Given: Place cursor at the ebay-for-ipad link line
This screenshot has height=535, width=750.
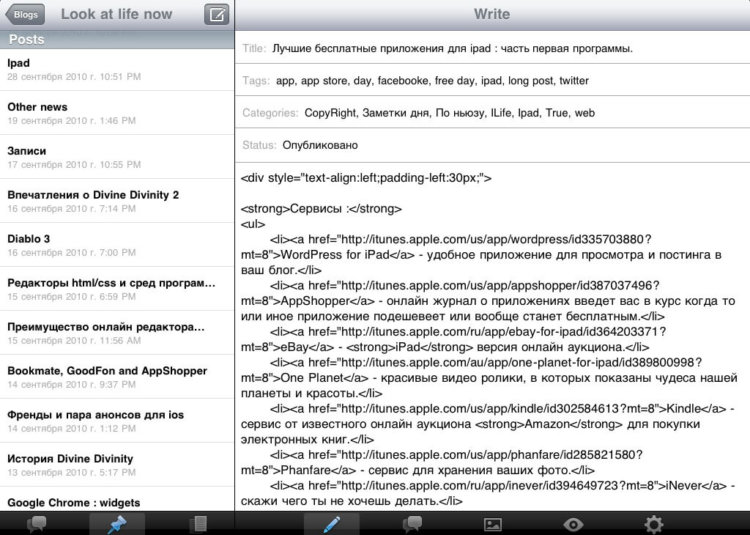Looking at the screenshot, I should click(x=468, y=331).
